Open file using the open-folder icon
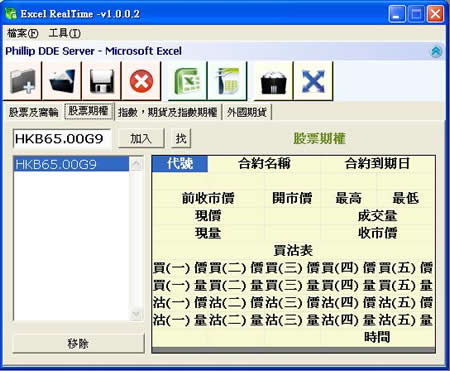 pos(62,81)
